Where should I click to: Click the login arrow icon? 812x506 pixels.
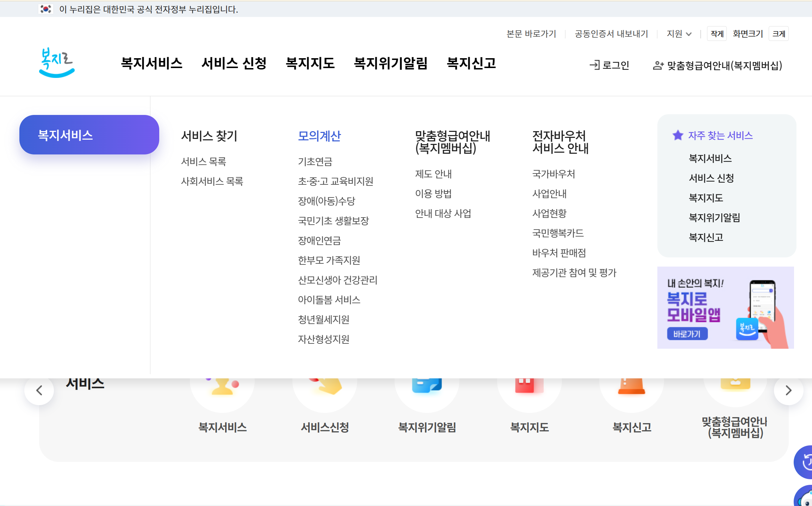(x=594, y=65)
